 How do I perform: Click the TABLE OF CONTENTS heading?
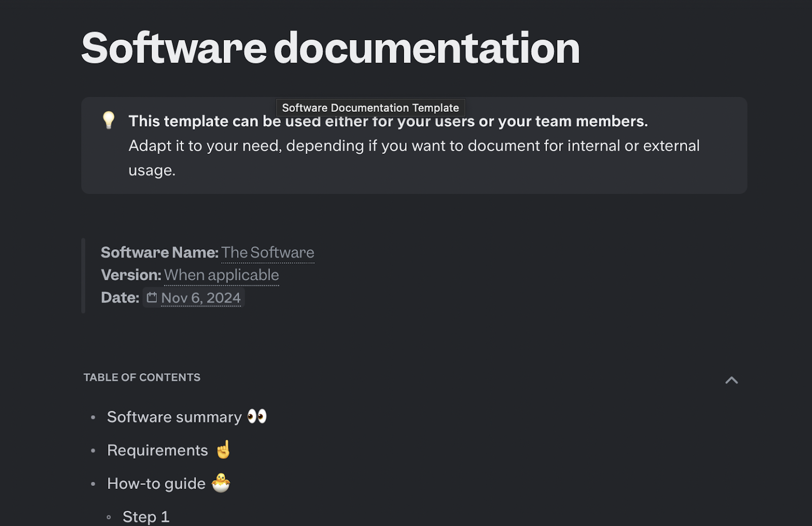(x=142, y=377)
